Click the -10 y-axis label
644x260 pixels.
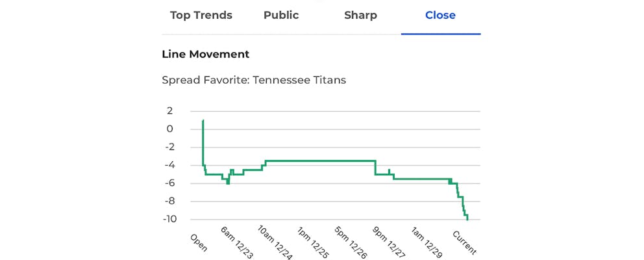[166, 219]
